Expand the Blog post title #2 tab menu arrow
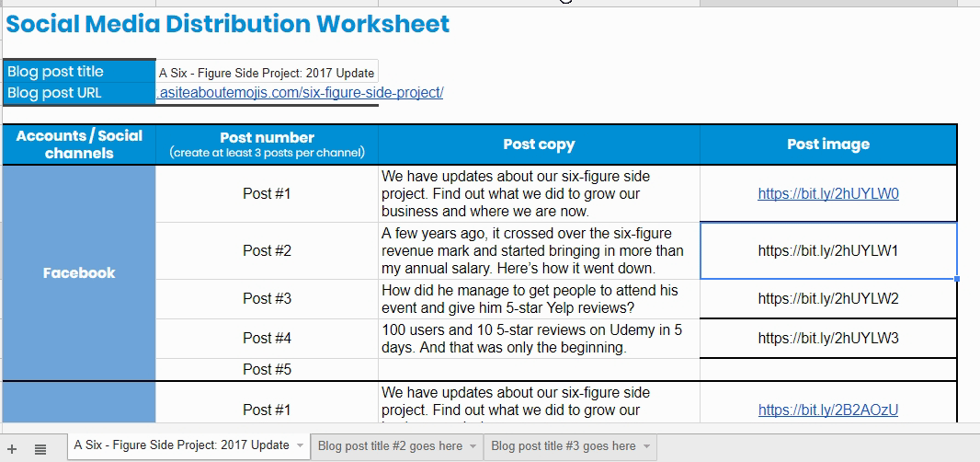Viewport: 980px width, 462px height. tap(473, 446)
